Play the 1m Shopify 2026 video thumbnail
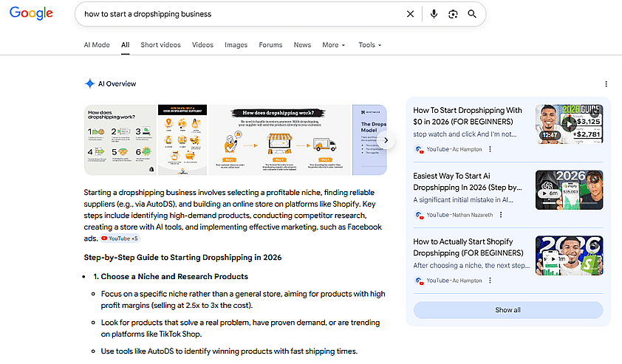This screenshot has width=622, height=364. tap(569, 255)
